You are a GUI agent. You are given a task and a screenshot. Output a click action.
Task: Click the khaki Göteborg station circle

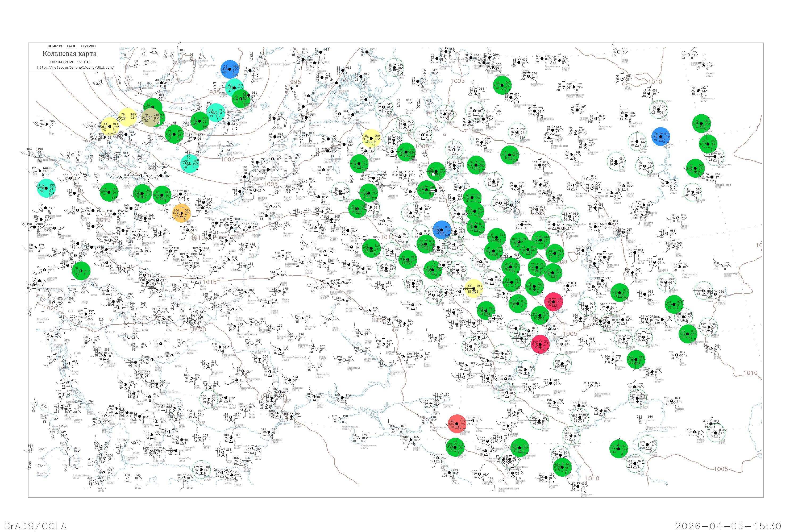[x=151, y=117]
